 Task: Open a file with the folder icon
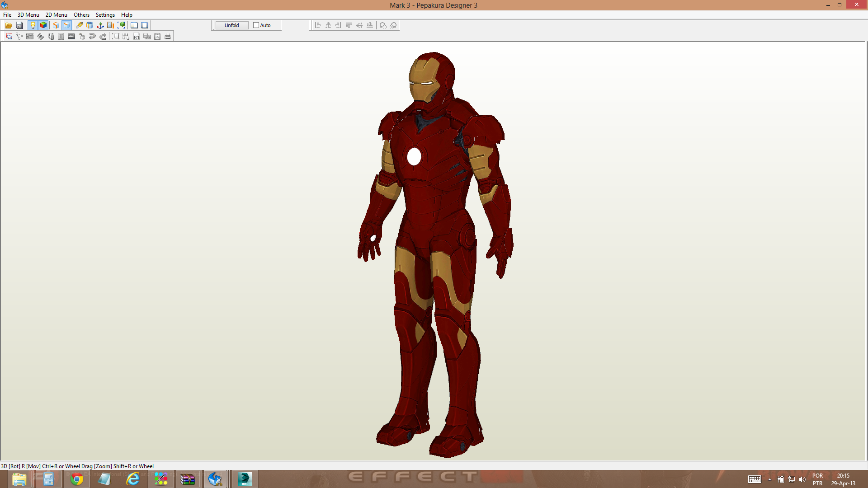9,25
